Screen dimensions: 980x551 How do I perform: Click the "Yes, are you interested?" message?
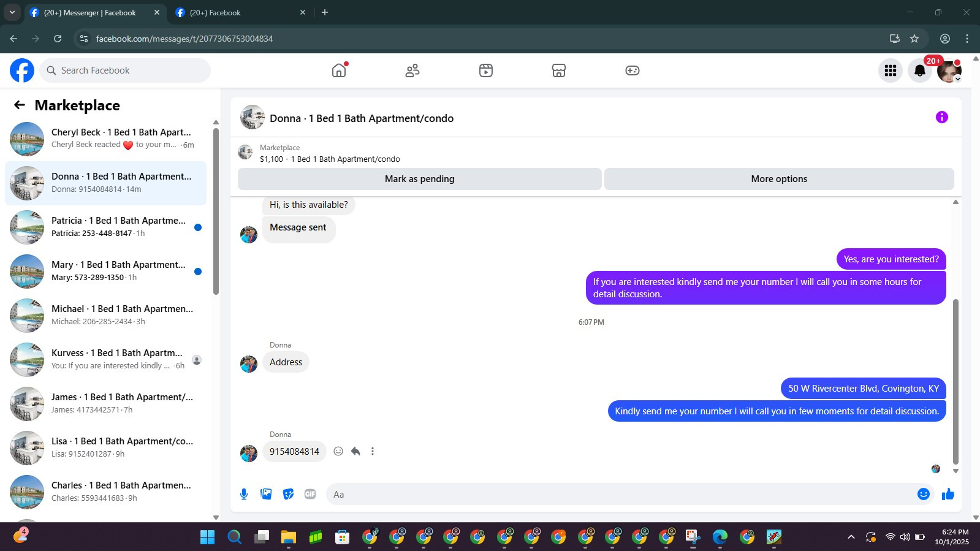pyautogui.click(x=891, y=259)
